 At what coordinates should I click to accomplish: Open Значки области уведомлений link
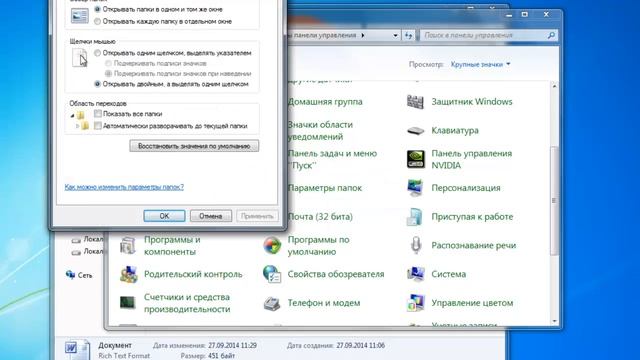tap(320, 131)
